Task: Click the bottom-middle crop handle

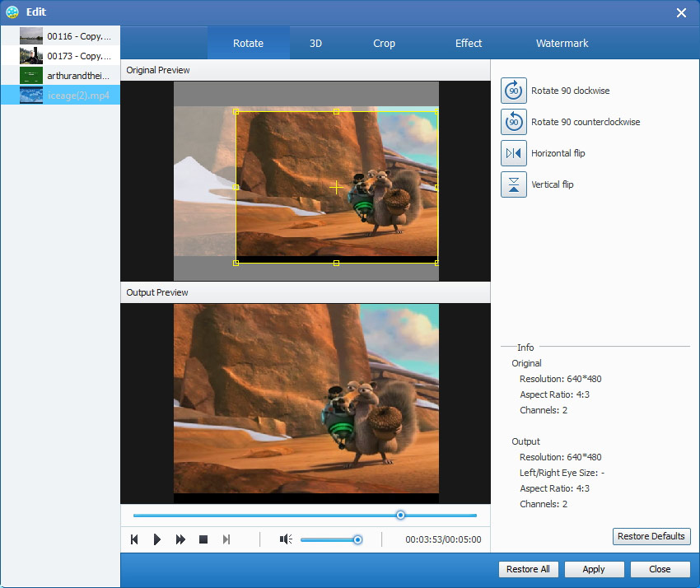Action: tap(336, 263)
